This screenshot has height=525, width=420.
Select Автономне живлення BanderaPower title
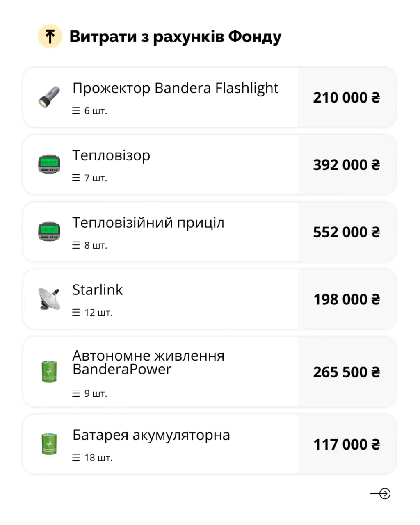point(148,362)
